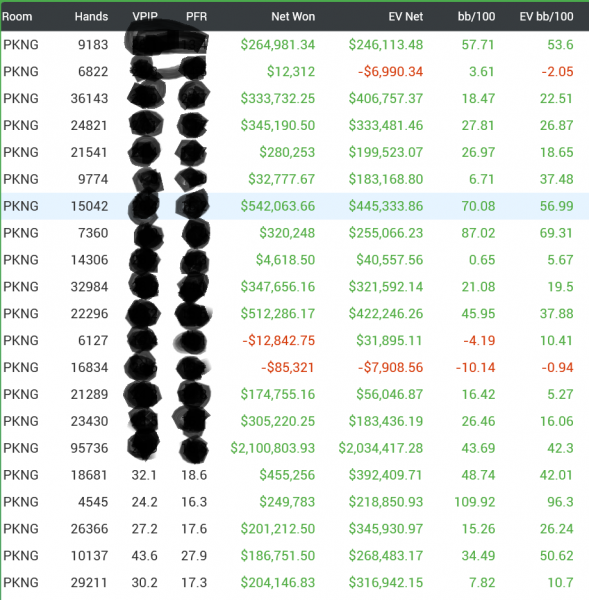Select the row with -$85,321 net won

[295, 367]
